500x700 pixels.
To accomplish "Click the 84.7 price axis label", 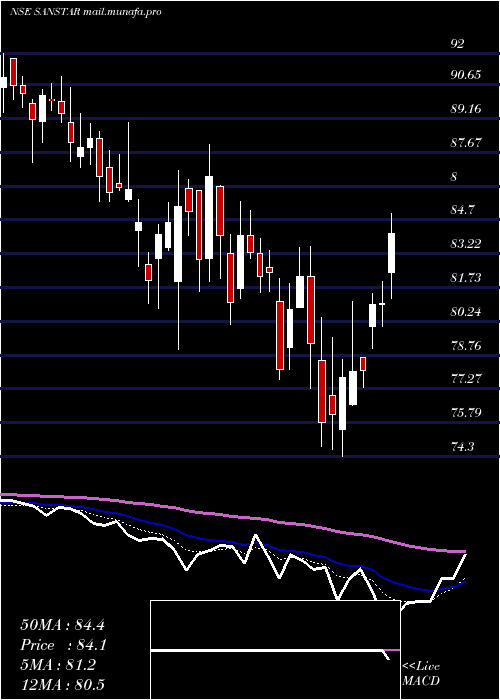I will pos(463,209).
